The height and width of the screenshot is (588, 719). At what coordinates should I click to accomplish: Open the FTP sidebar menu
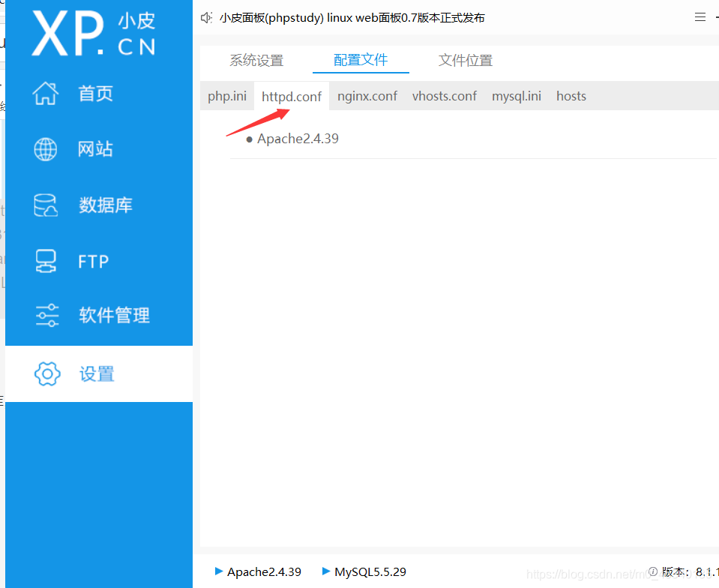click(x=99, y=261)
